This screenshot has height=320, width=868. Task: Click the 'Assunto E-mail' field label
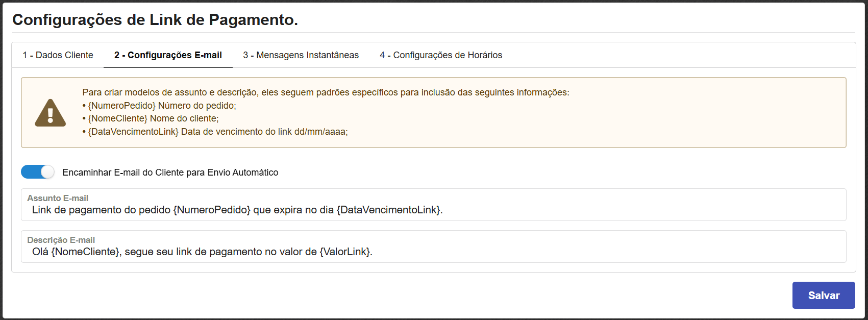[x=58, y=198]
